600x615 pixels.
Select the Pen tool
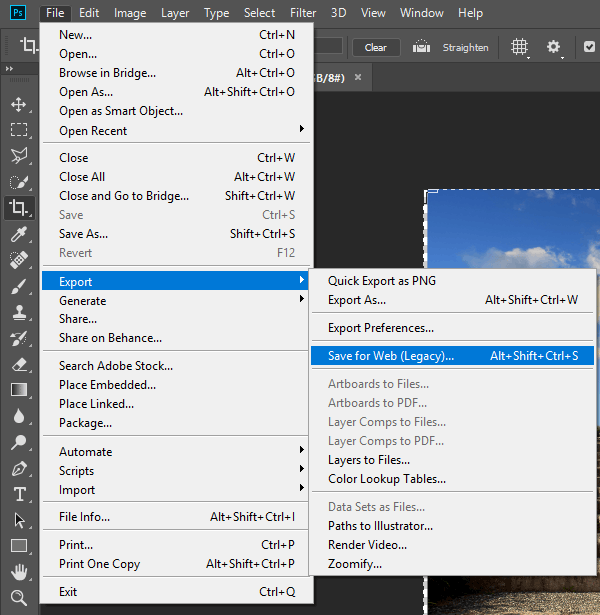point(18,468)
